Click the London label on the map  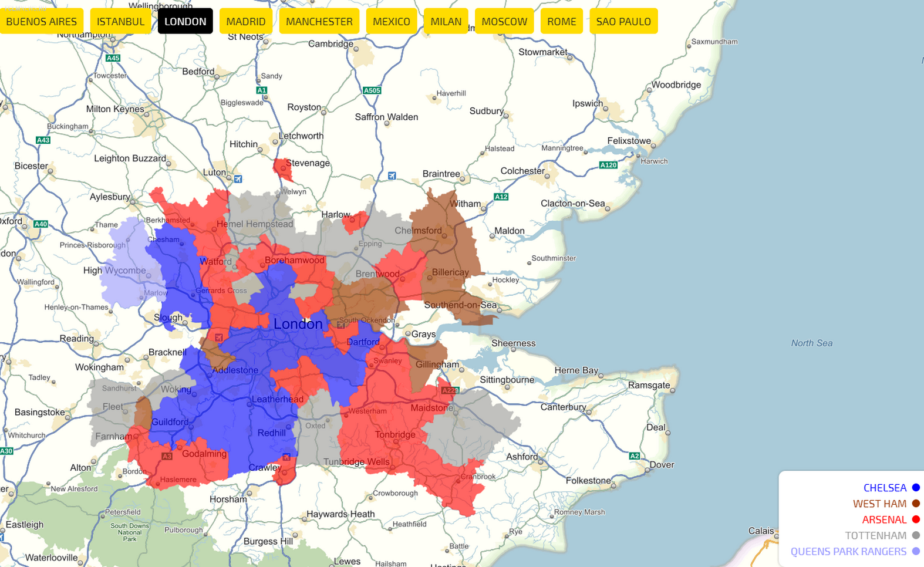[298, 324]
